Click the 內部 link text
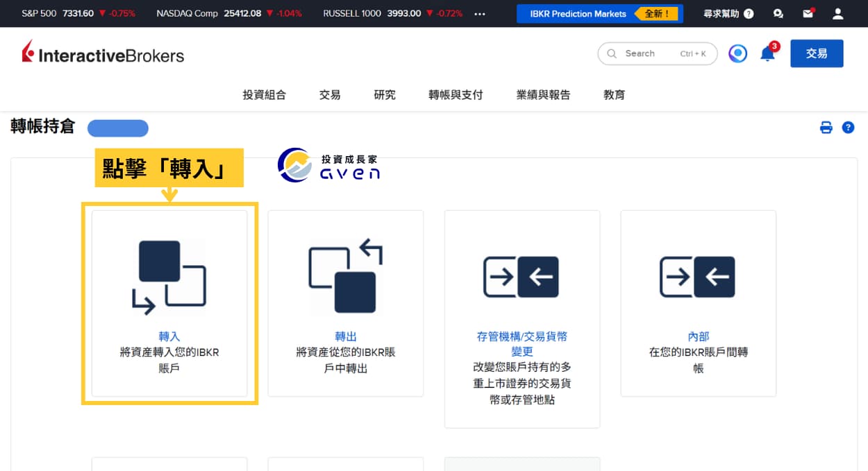Screen dimensions: 868x471 (x=699, y=336)
